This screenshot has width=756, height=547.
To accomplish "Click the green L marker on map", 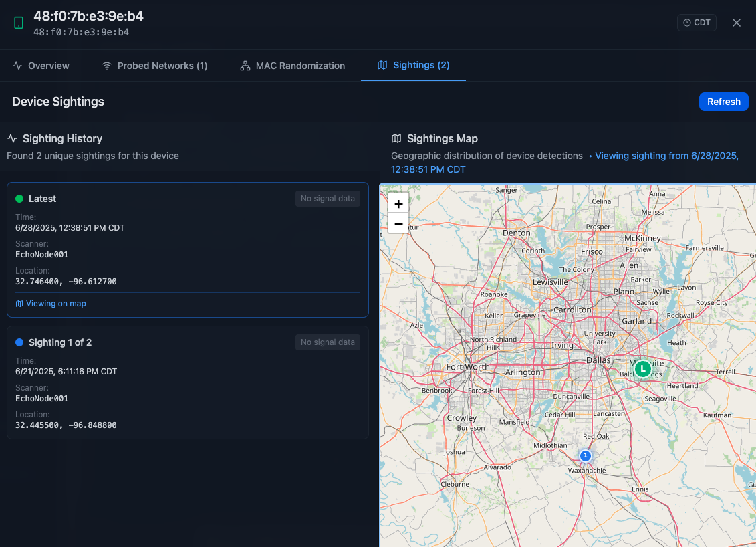I will click(x=642, y=368).
